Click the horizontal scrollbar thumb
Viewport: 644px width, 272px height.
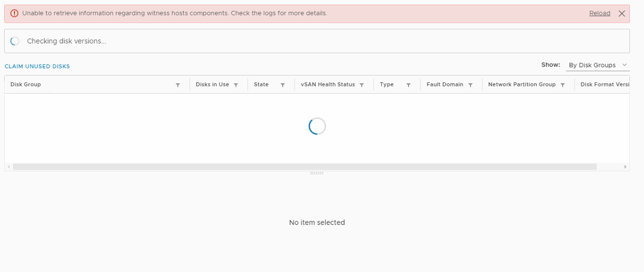point(304,167)
